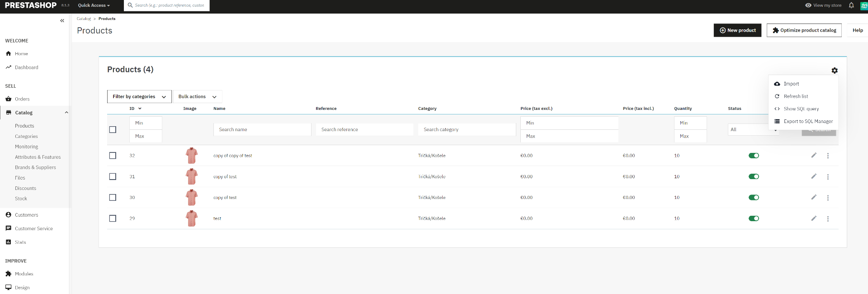Select checkbox for product 30
The height and width of the screenshot is (294, 868).
click(x=113, y=198)
